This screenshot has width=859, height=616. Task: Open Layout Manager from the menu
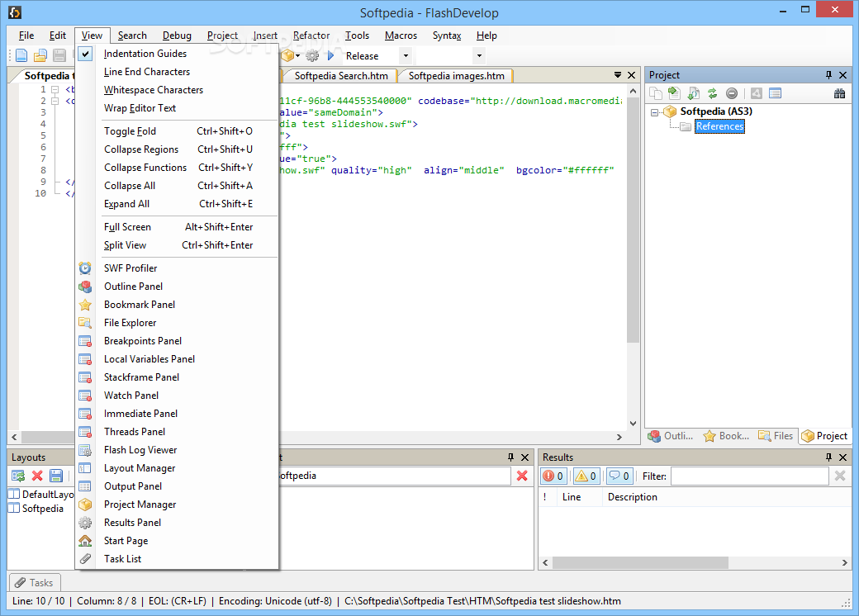pyautogui.click(x=177, y=467)
